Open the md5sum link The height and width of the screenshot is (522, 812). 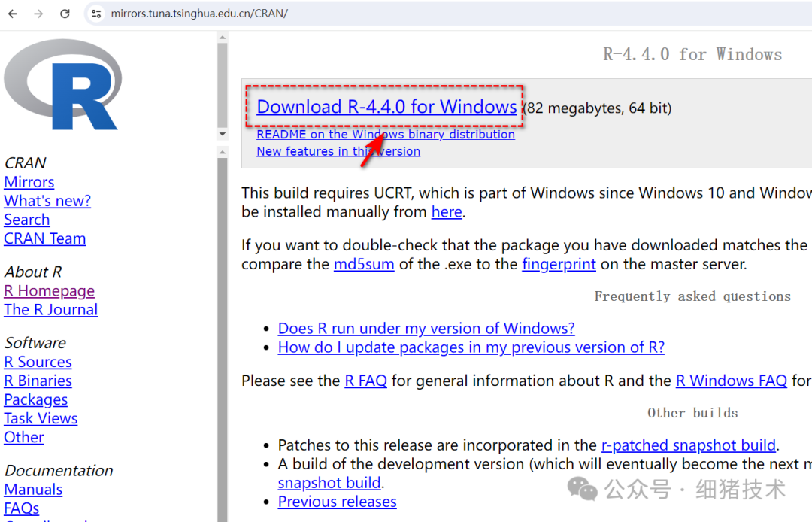364,263
